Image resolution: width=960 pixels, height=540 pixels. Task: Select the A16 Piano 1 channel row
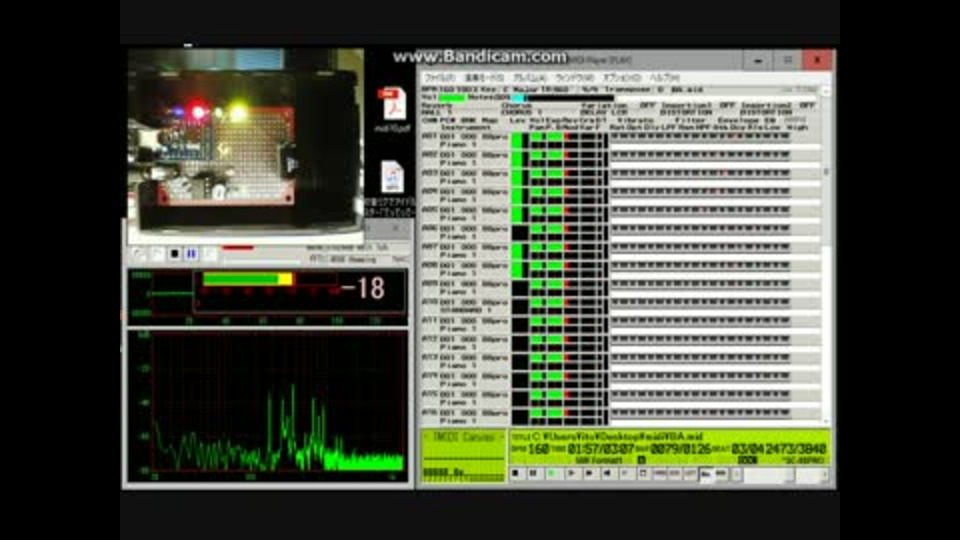pyautogui.click(x=465, y=416)
